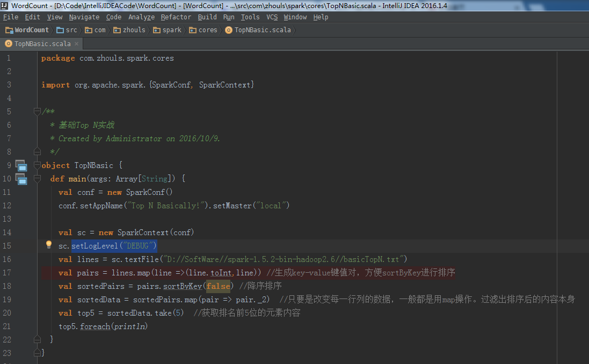Click the underlined toInt call

coord(221,273)
